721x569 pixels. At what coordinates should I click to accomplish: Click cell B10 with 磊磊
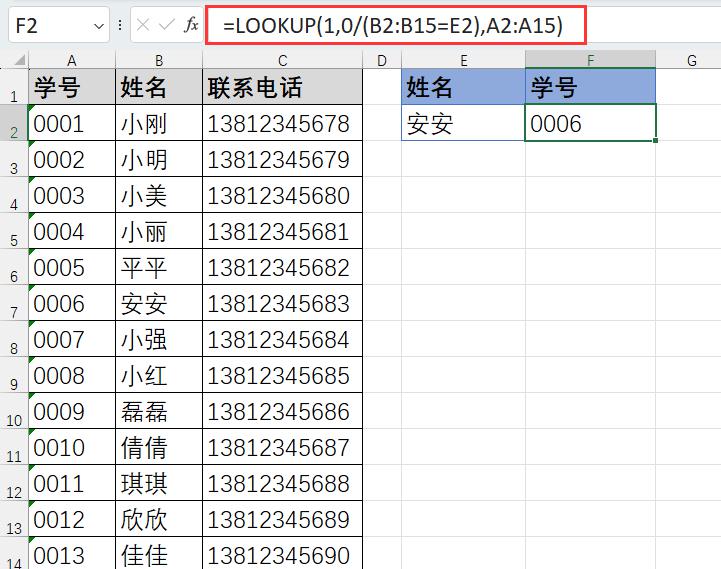click(x=159, y=411)
